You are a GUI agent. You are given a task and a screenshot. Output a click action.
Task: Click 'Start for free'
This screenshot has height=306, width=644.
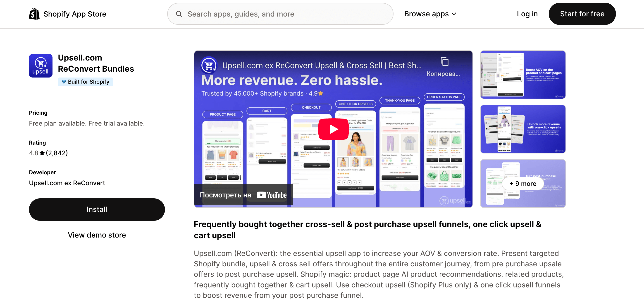582,14
